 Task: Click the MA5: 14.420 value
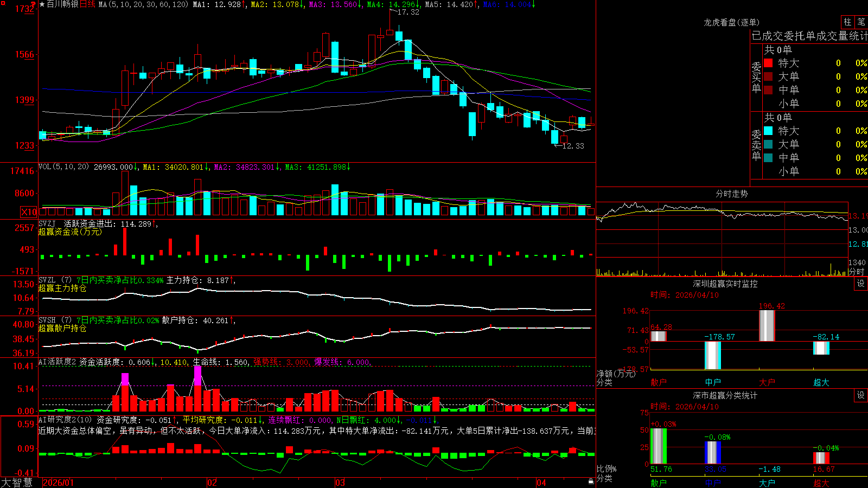451,4
